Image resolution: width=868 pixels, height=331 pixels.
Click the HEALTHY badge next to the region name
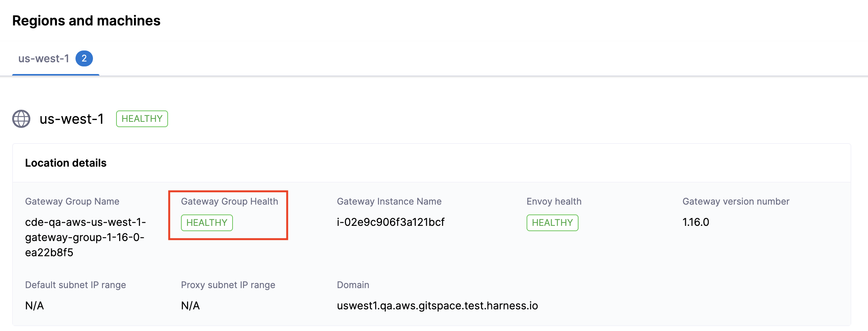click(x=142, y=119)
